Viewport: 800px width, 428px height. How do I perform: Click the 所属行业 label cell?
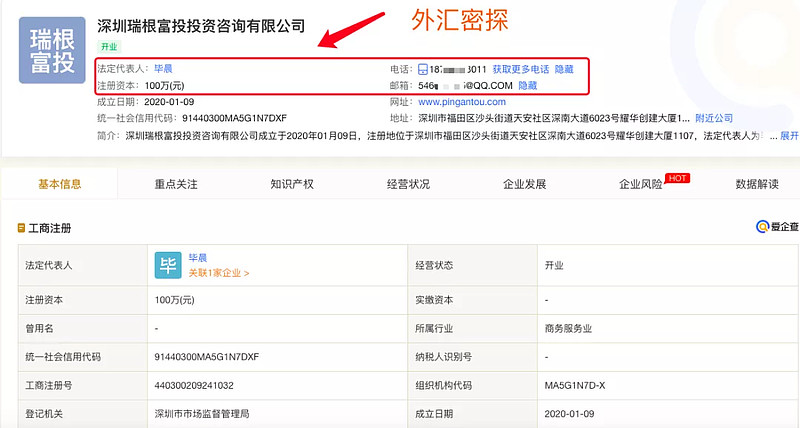pos(472,329)
